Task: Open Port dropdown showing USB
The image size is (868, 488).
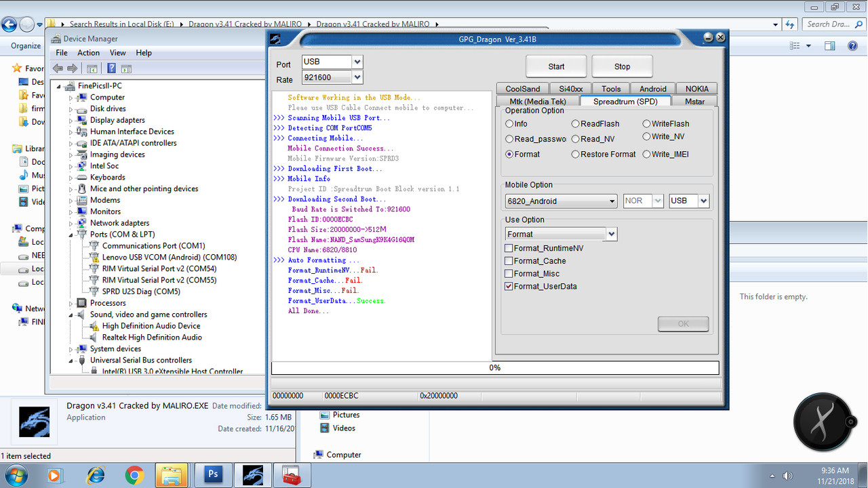Action: coord(357,62)
